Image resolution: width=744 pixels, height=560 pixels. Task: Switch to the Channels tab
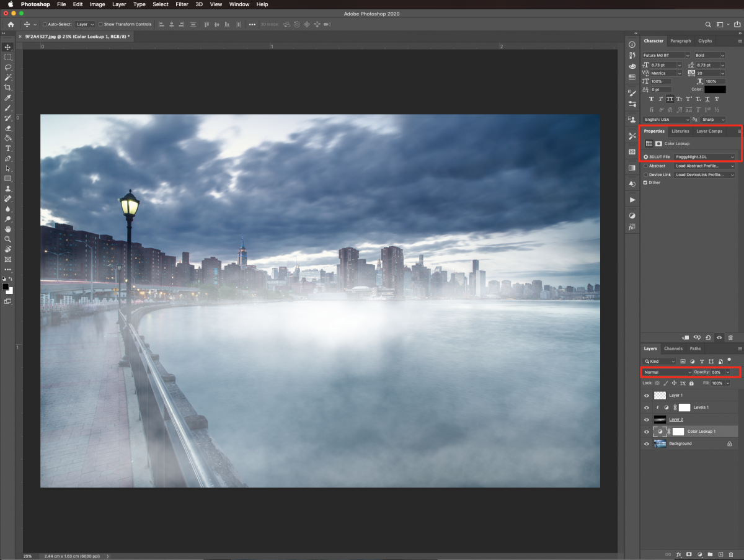(673, 349)
